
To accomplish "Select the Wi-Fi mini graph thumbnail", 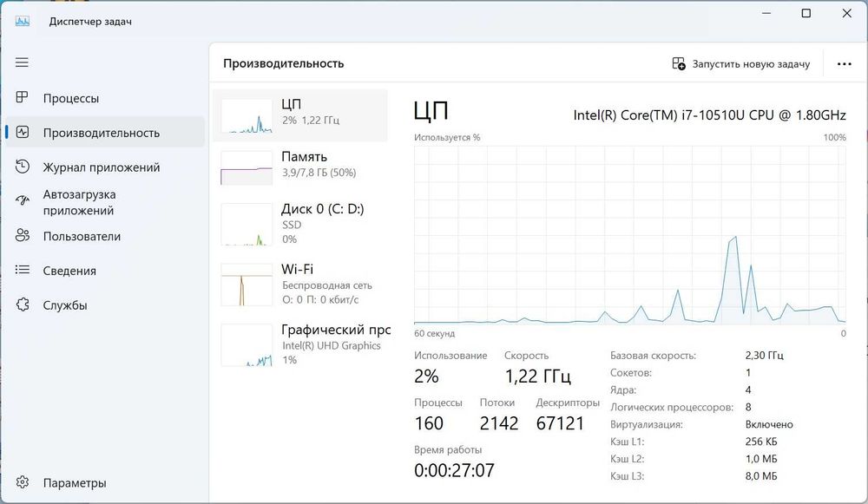I will click(x=247, y=285).
